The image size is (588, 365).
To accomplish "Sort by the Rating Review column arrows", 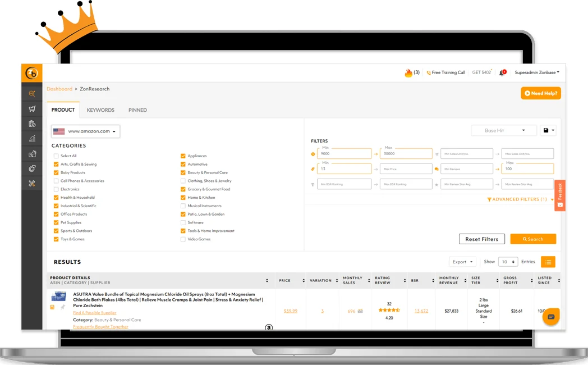I will [x=405, y=281].
